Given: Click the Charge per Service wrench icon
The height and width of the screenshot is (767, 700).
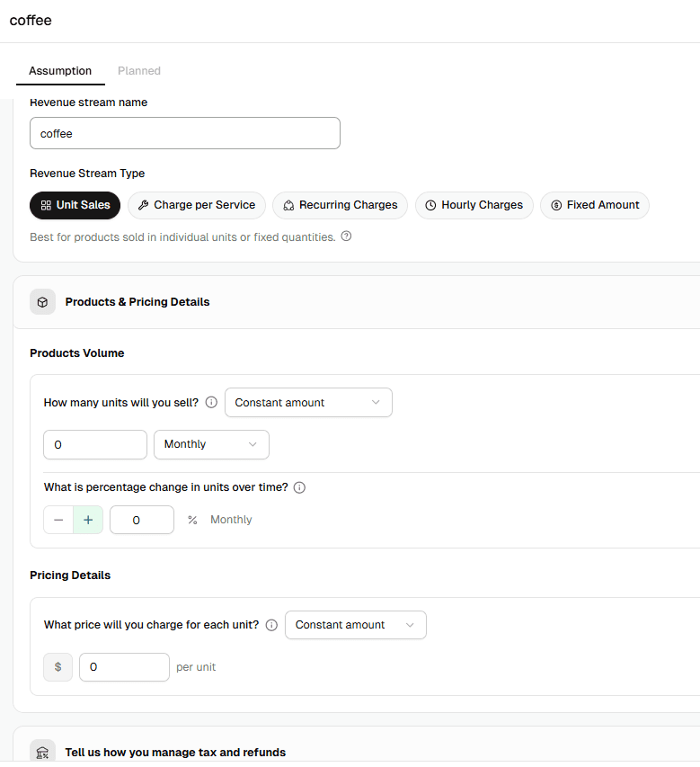Looking at the screenshot, I should click(143, 205).
